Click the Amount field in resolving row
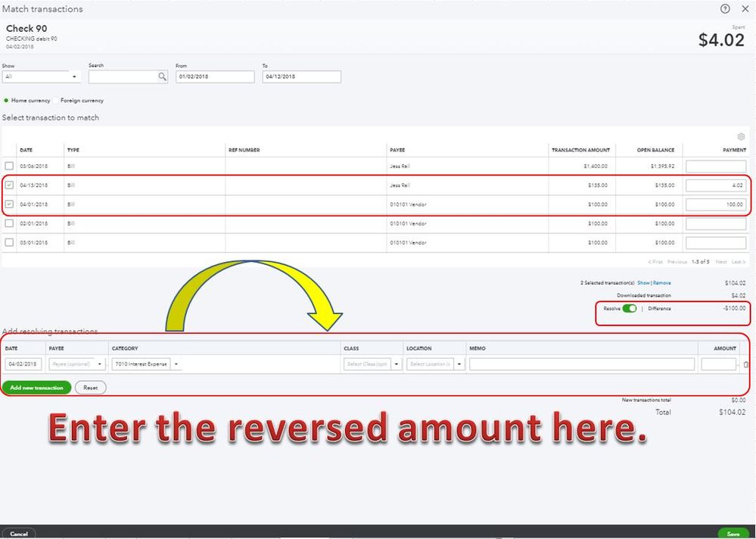Image resolution: width=756 pixels, height=539 pixels. coord(719,364)
